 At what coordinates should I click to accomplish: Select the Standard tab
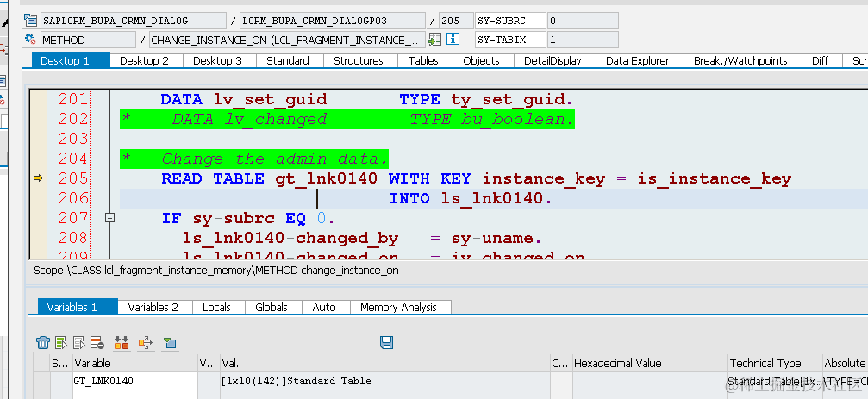coord(288,61)
